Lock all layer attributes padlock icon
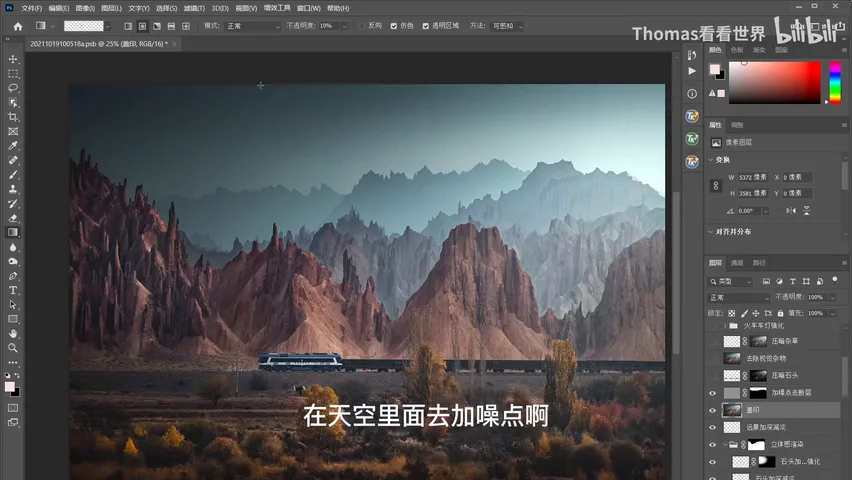The width and height of the screenshot is (852, 480). [780, 313]
